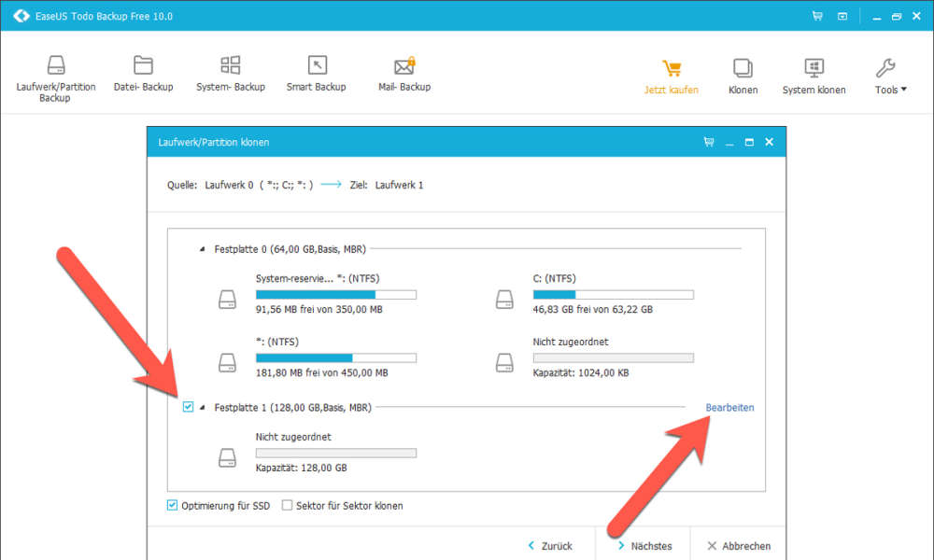
Task: Open Mail-Backup tool
Action: tap(404, 74)
